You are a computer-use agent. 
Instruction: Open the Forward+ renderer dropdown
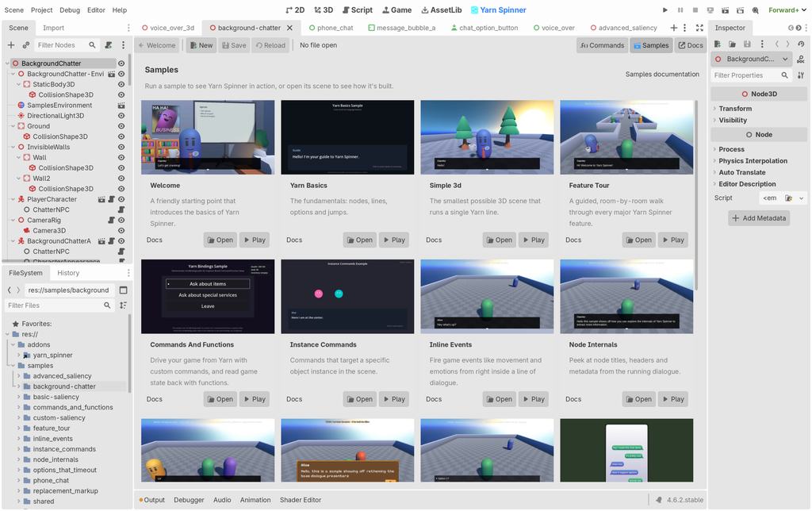(x=787, y=10)
